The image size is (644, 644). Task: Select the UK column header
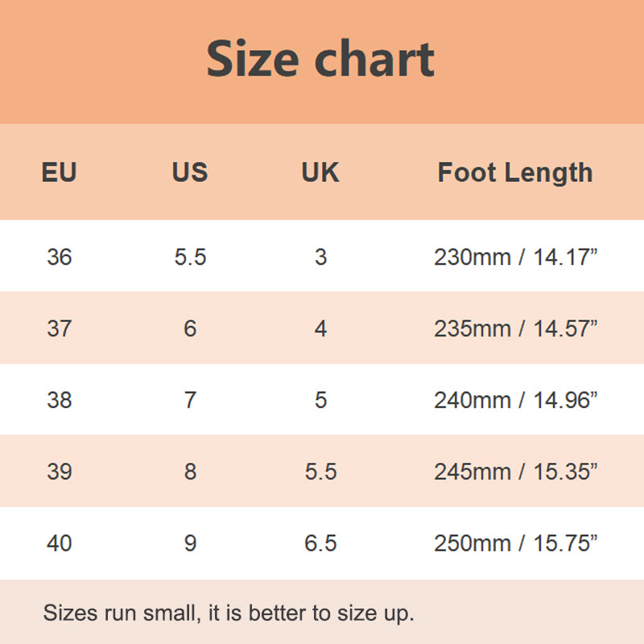tap(320, 172)
